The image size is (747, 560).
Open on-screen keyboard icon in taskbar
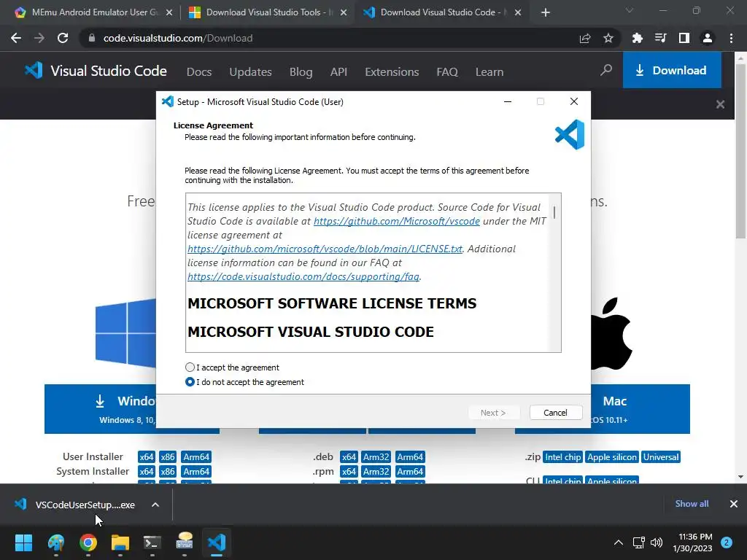tap(185, 542)
